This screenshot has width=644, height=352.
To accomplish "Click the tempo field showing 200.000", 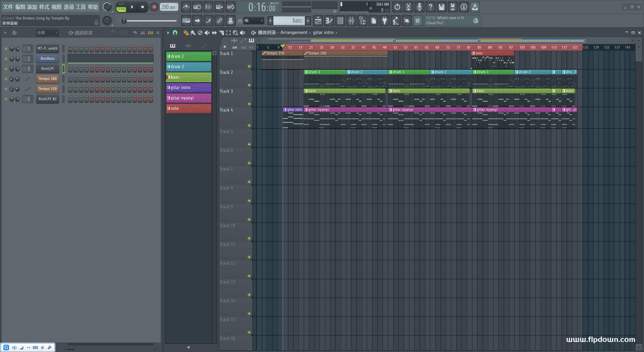I will pyautogui.click(x=168, y=7).
